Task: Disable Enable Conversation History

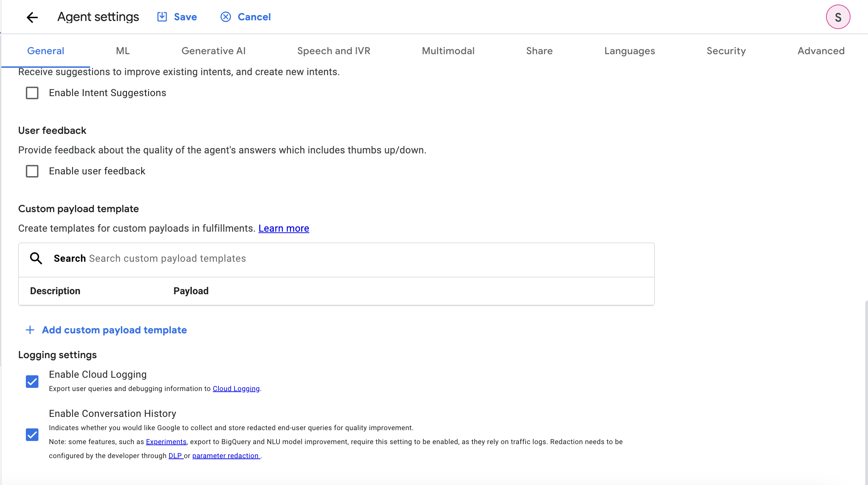Action: click(x=32, y=435)
